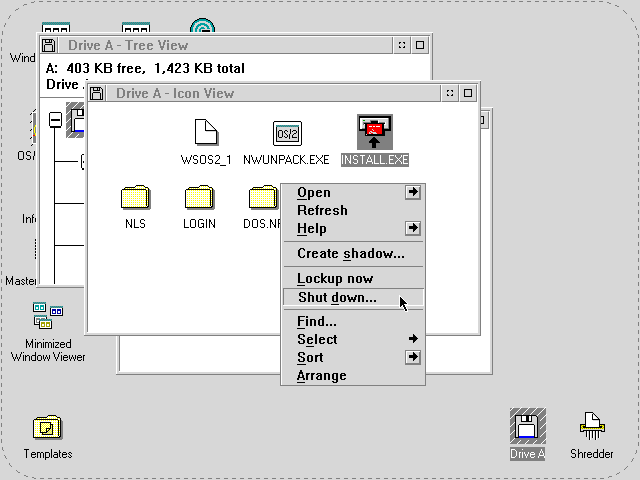Select the NLS folder

[x=136, y=198]
